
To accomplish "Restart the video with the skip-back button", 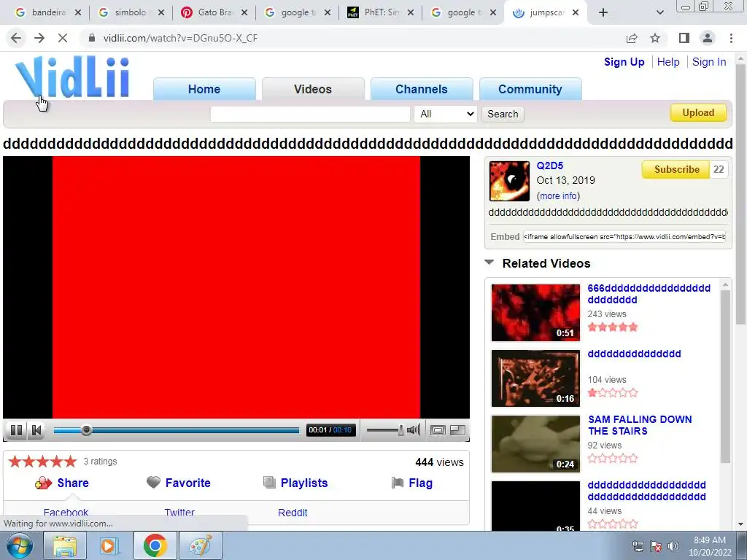I will tap(36, 430).
